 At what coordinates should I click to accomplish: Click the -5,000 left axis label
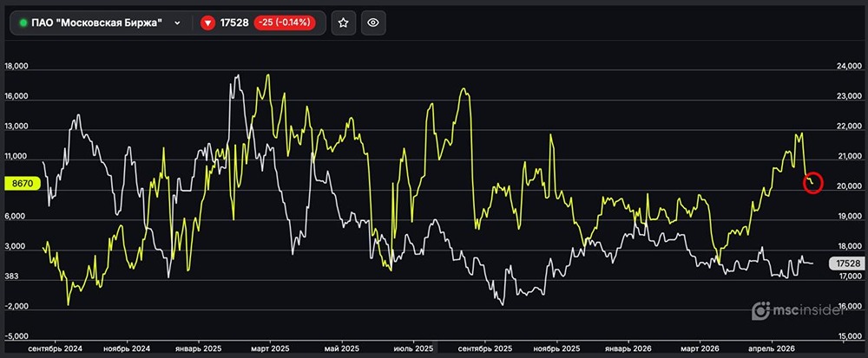[16, 336]
